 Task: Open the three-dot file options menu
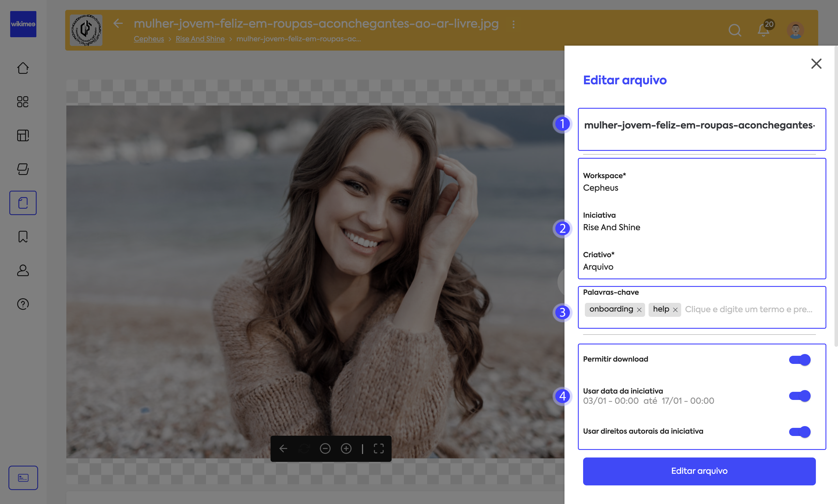(x=513, y=24)
